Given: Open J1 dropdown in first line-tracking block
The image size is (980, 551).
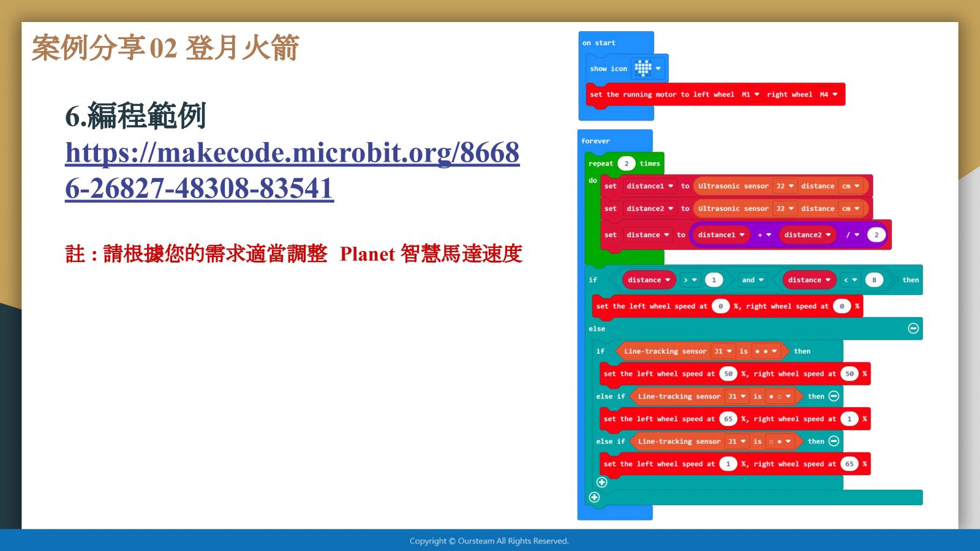Looking at the screenshot, I should (x=723, y=351).
